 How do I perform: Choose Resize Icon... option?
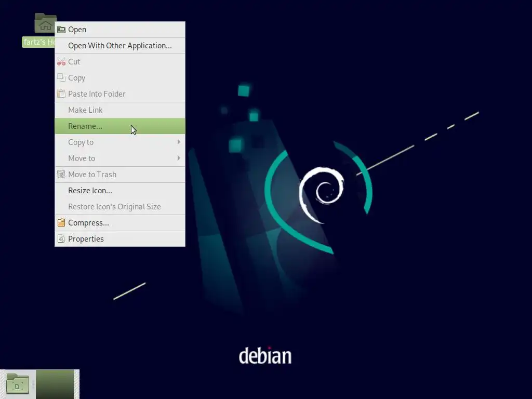tap(120, 191)
